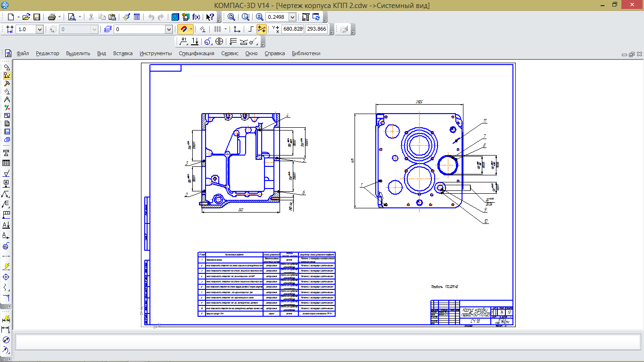Copy properties with the paintbrush icon
Screen dimensions: 644x362
(126, 16)
